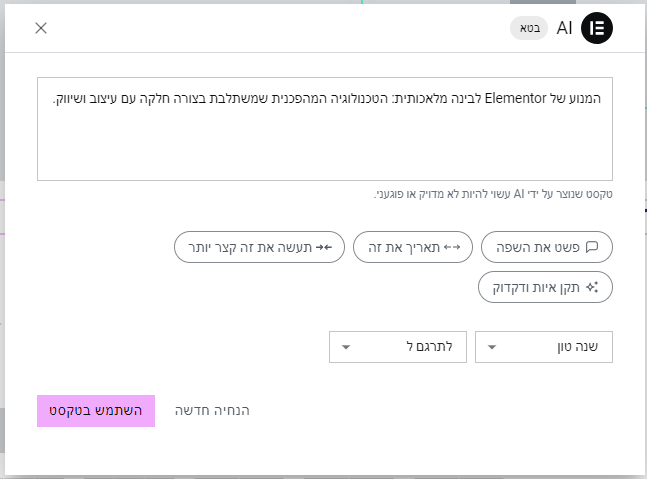Click the AI accuracy disclaimer text
This screenshot has width=647, height=479.
493,194
